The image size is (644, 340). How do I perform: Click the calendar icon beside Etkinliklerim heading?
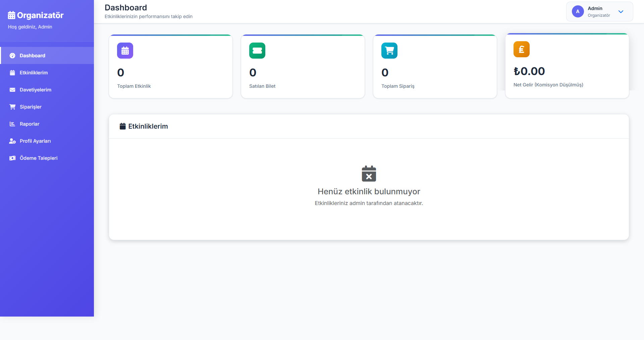[x=123, y=126]
